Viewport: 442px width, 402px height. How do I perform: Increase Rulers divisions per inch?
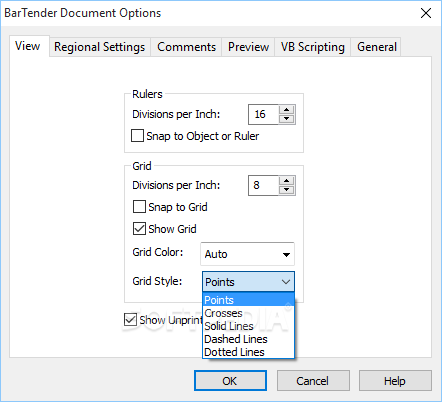(x=286, y=110)
